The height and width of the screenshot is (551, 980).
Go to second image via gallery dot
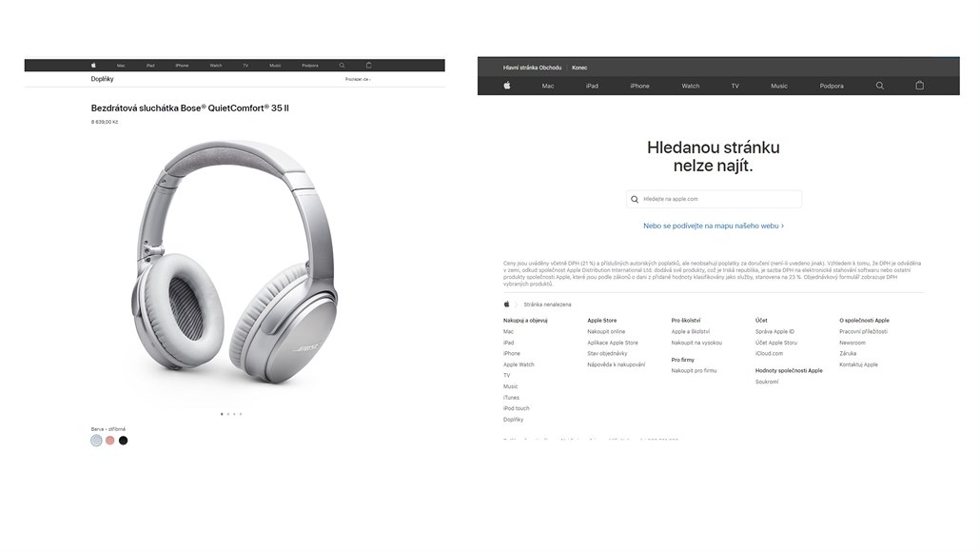(228, 414)
